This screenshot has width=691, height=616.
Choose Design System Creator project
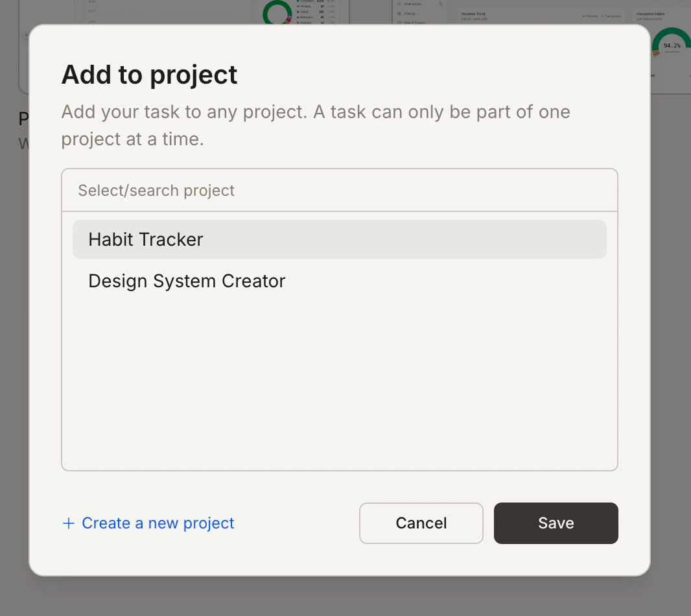click(x=339, y=281)
